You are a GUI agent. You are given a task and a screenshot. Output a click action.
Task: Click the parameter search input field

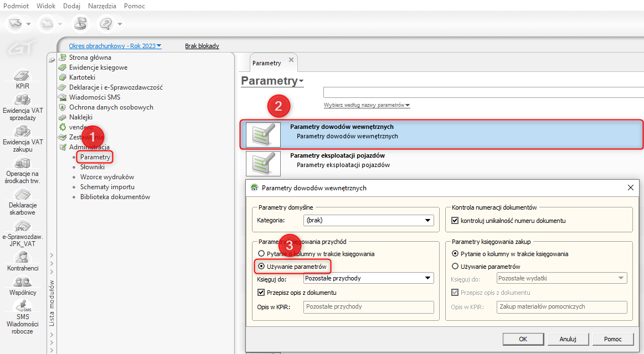pyautogui.click(x=483, y=92)
